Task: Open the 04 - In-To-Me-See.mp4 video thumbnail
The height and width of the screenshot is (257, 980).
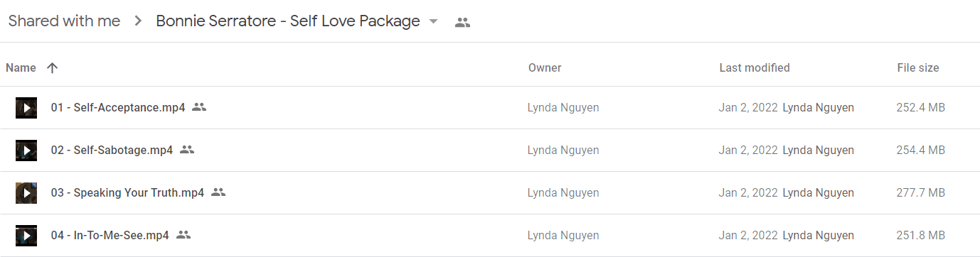Action: [26, 236]
